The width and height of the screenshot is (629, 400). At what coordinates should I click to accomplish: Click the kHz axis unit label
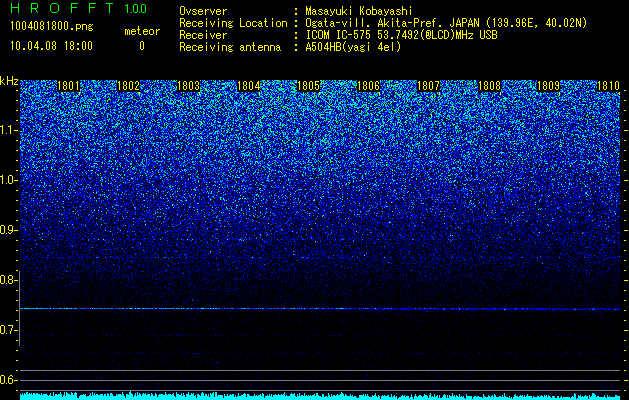[9, 81]
